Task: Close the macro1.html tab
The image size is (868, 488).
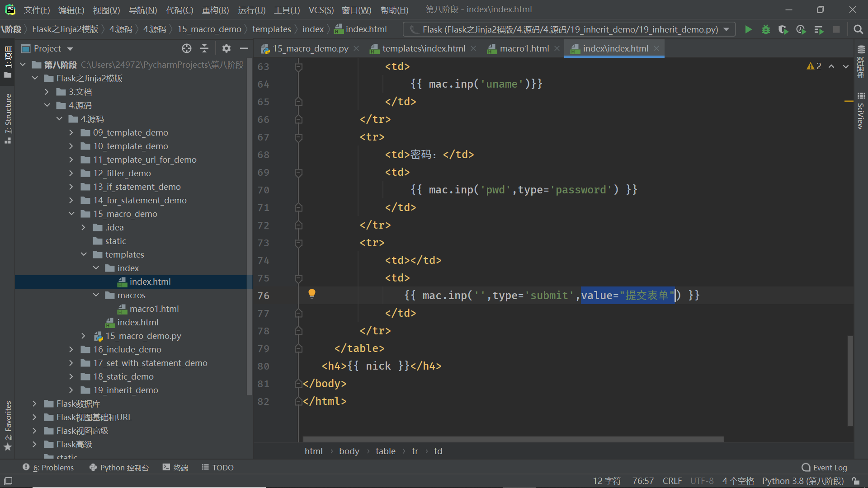Action: click(557, 48)
